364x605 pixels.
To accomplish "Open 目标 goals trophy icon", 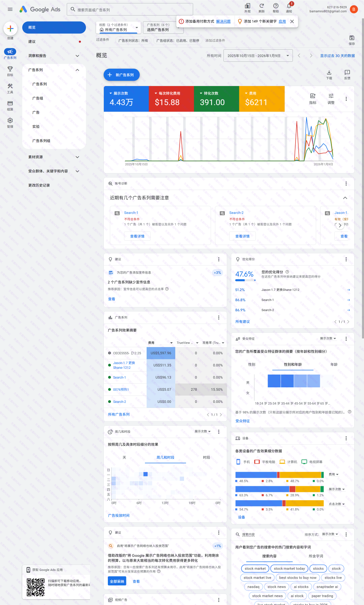I will (x=10, y=68).
